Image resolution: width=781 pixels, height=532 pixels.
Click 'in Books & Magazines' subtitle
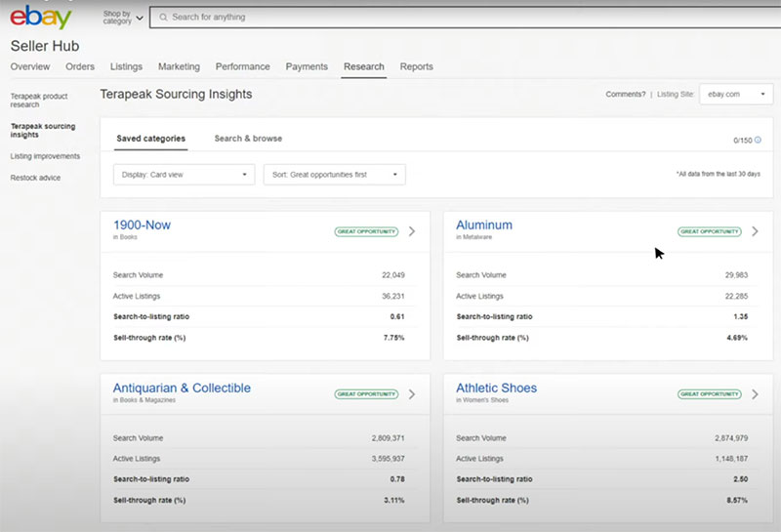(144, 400)
